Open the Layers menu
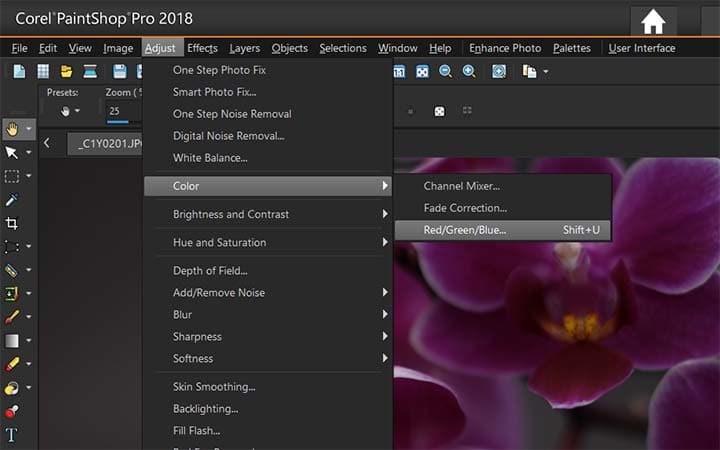The image size is (720, 450). click(x=244, y=48)
